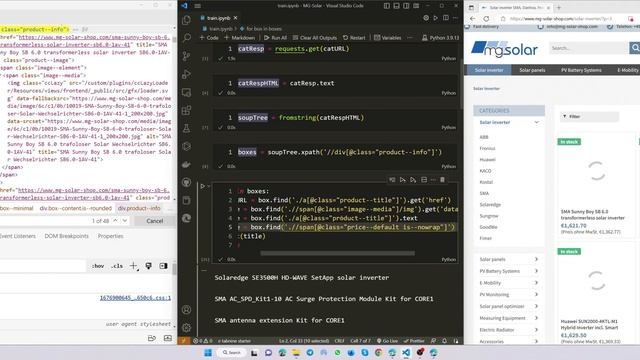Add a new Code cell
Screen dimensions: 640x360
209,38
